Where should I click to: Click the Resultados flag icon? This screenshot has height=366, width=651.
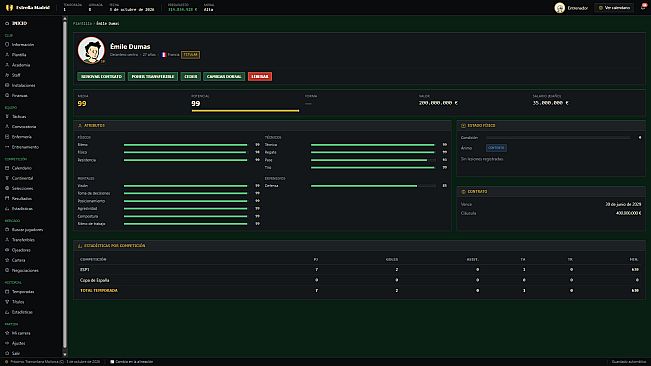(x=7, y=198)
